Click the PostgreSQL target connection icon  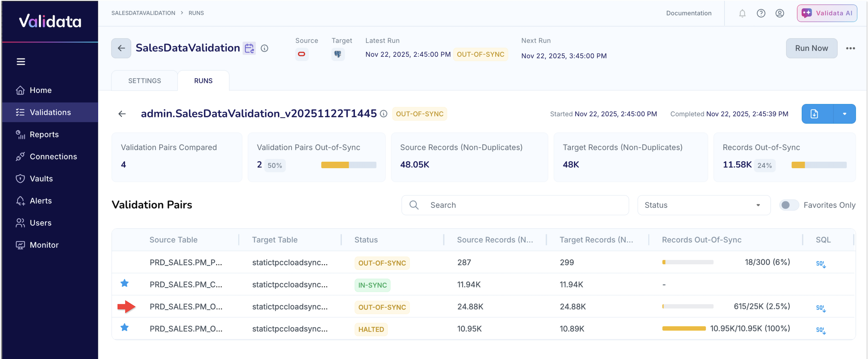pyautogui.click(x=338, y=54)
